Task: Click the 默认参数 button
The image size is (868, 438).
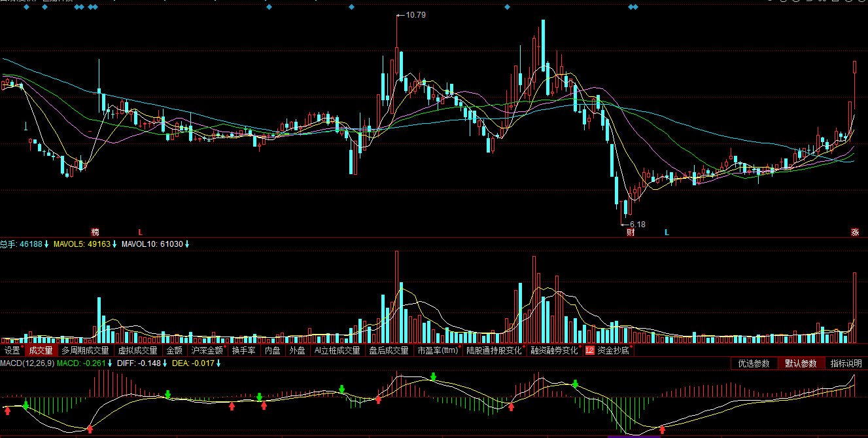Action: 801,363
